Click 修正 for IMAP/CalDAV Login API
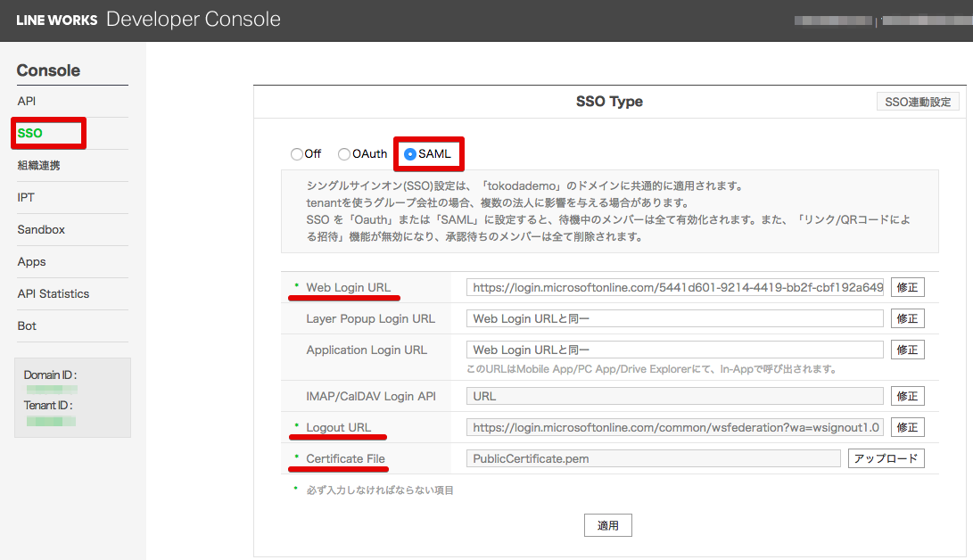This screenshot has height=560, width=973. (907, 395)
